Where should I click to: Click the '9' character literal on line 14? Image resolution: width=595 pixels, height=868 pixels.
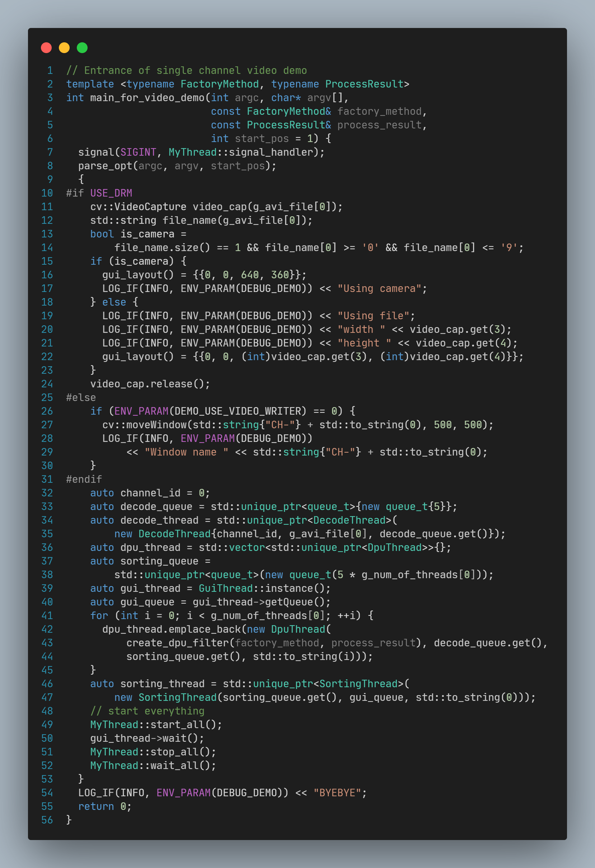[x=509, y=247]
